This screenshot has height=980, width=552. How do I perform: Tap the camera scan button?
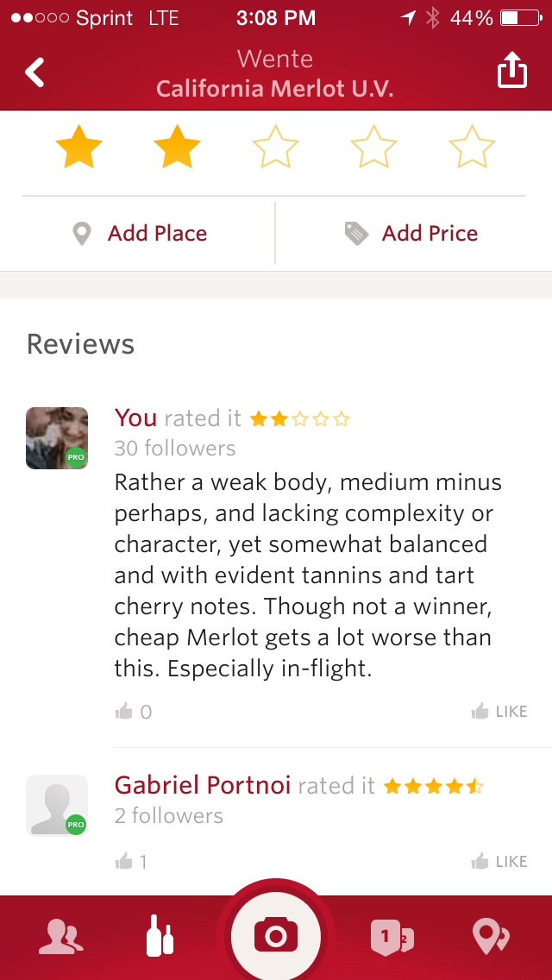[276, 936]
